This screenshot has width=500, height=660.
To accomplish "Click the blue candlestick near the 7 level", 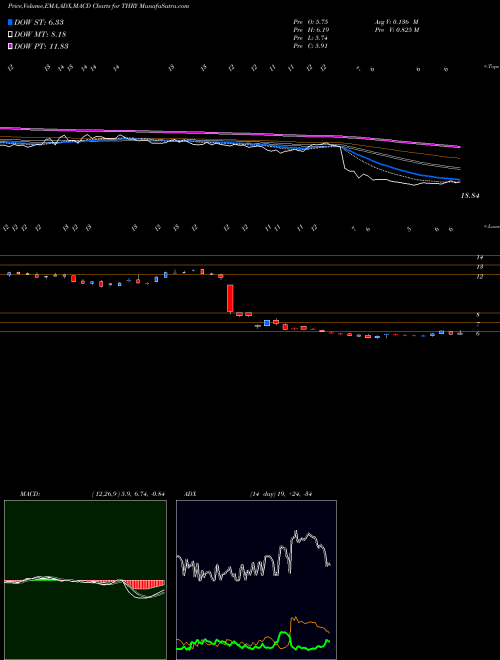I will (267, 323).
